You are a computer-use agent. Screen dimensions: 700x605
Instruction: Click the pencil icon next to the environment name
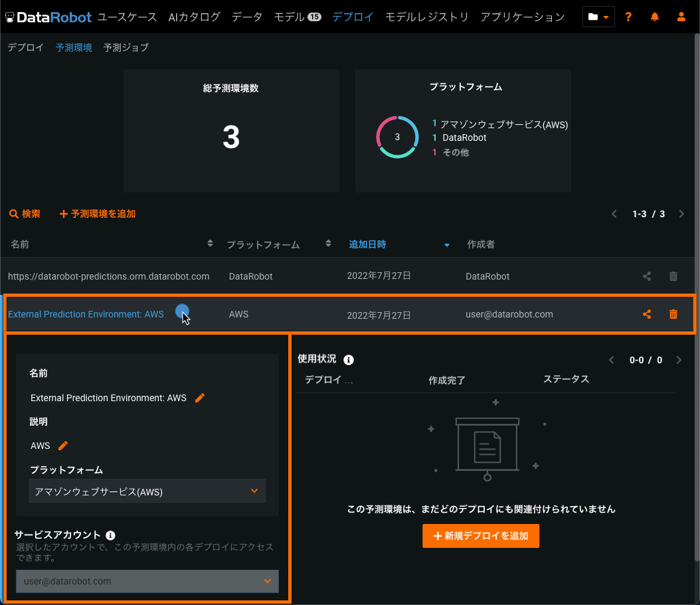click(x=200, y=398)
